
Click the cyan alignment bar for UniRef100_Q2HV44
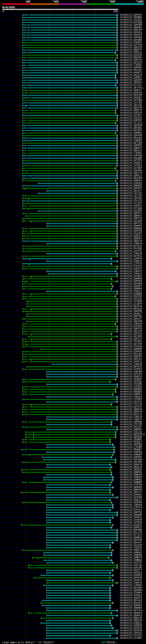click(70, 15)
